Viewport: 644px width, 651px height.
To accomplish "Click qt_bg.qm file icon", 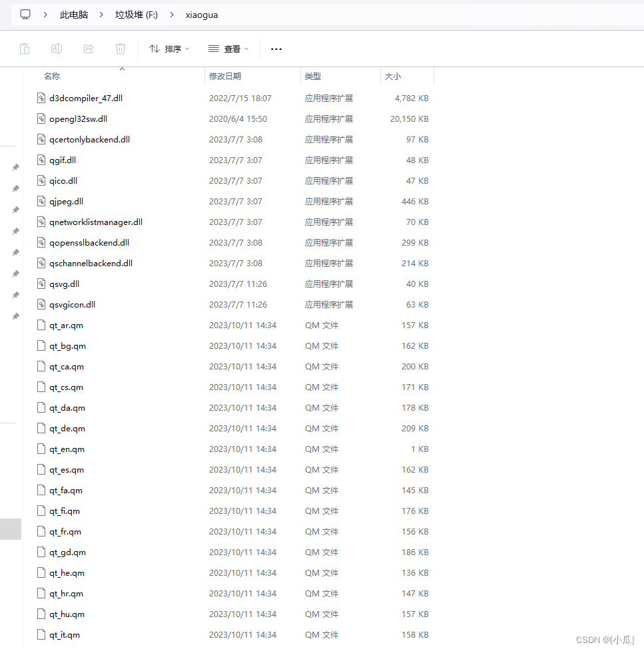I will tap(41, 346).
